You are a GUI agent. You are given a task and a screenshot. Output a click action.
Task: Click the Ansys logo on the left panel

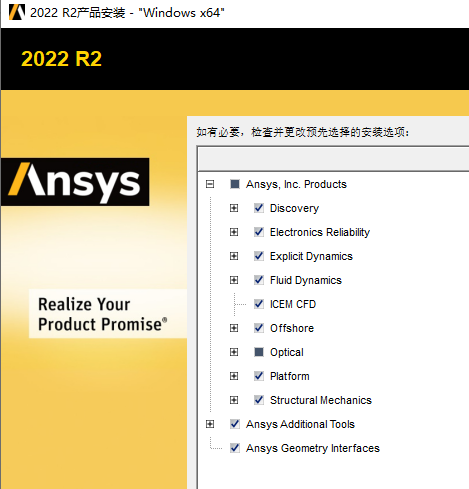[x=75, y=182]
